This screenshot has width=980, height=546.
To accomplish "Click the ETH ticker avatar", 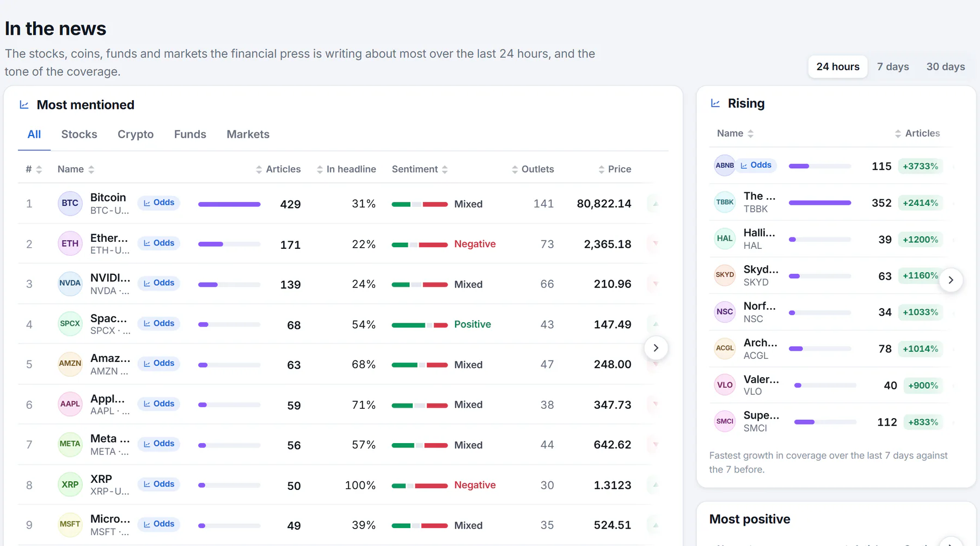I will pyautogui.click(x=70, y=243).
